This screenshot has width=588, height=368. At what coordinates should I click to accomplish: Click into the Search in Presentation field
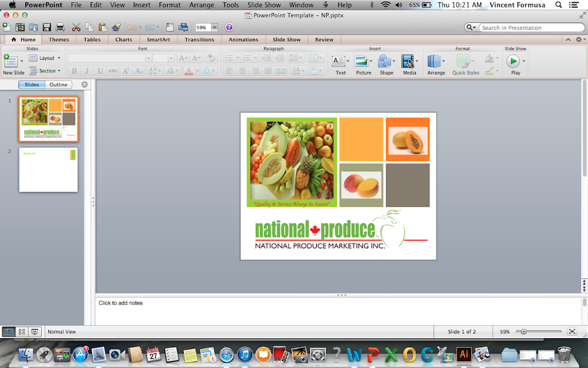click(532, 28)
